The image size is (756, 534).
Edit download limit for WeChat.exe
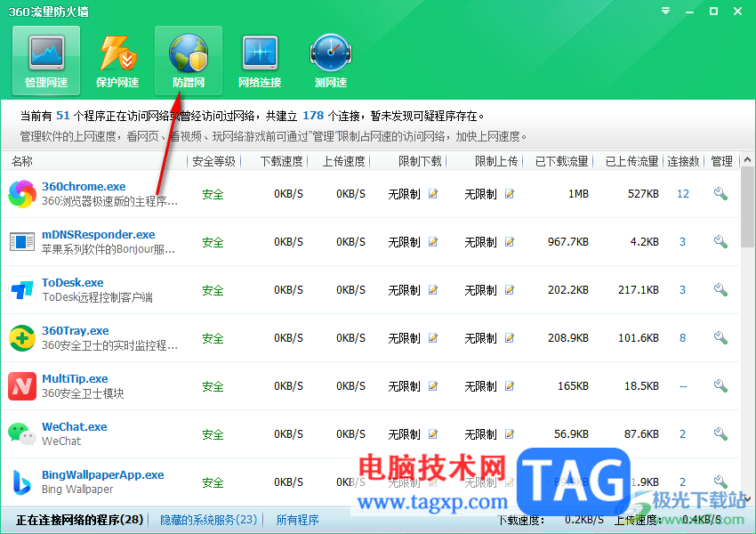[x=433, y=434]
